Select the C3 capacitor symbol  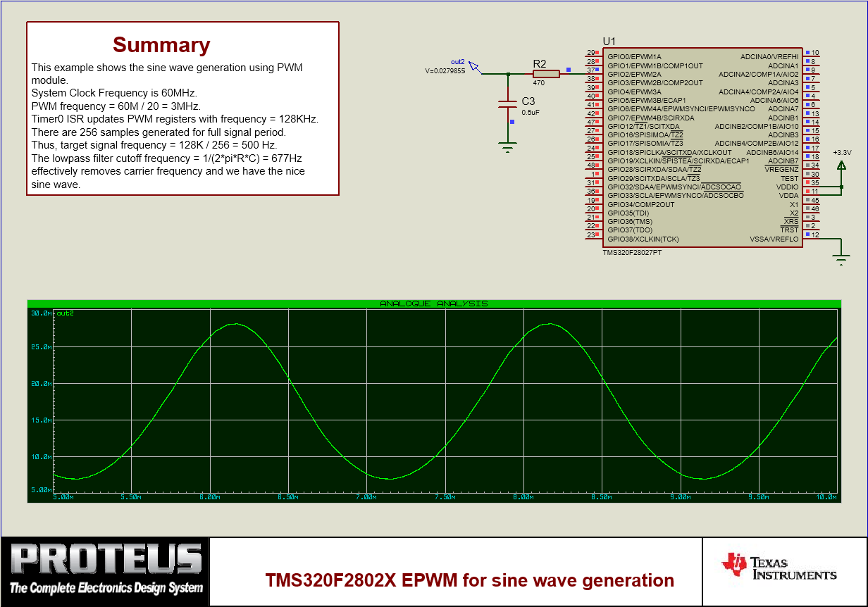pyautogui.click(x=508, y=104)
